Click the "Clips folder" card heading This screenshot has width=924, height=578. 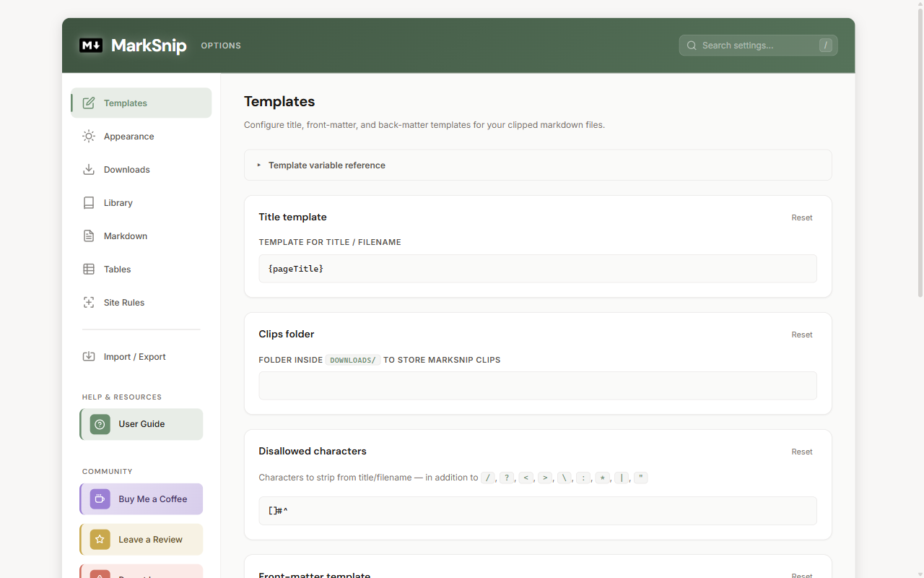[x=287, y=334]
